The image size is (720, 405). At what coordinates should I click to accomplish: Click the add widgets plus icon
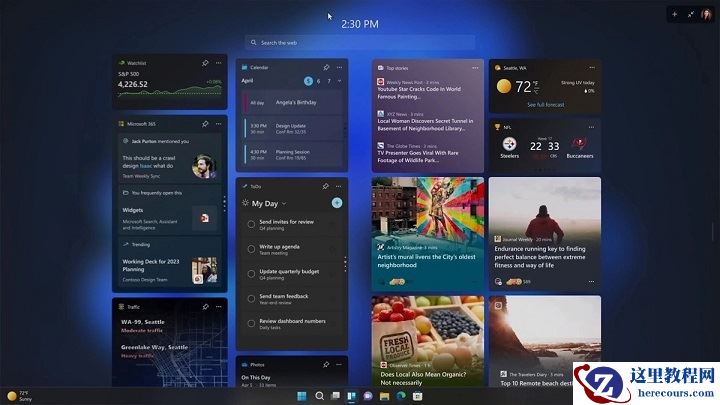point(675,14)
